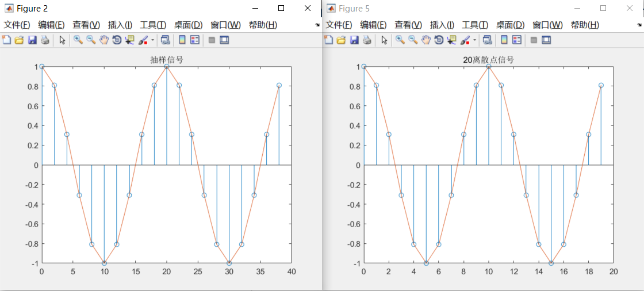The height and width of the screenshot is (291, 644).
Task: Open 插入(I) menu in Figure 5
Action: [442, 25]
